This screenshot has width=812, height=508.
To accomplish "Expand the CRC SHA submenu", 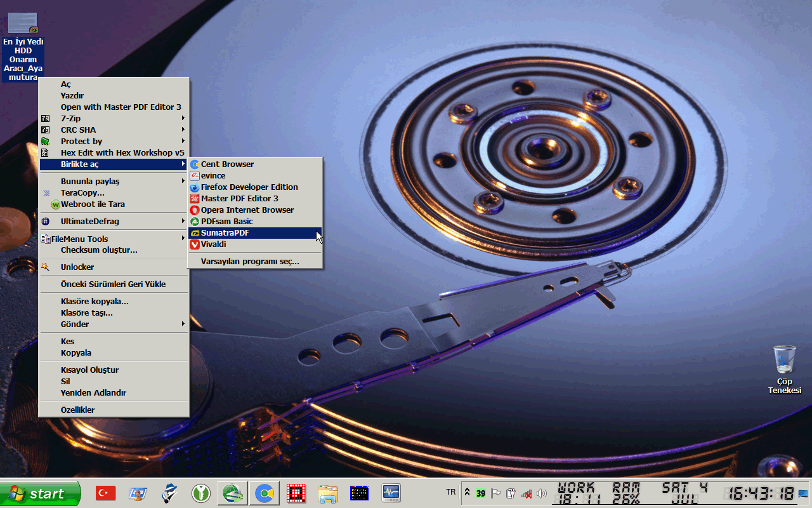I will tap(114, 130).
